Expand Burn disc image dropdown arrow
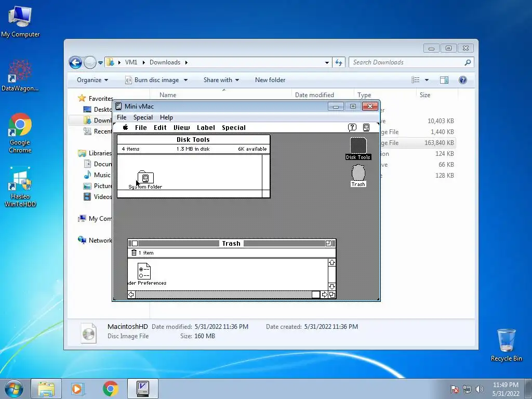The image size is (532, 399). pyautogui.click(x=185, y=80)
